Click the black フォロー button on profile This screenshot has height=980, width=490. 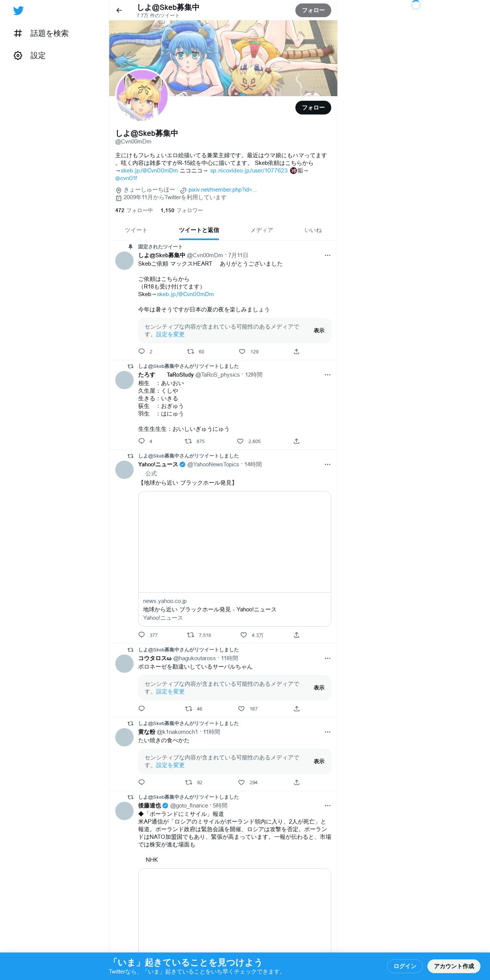313,108
